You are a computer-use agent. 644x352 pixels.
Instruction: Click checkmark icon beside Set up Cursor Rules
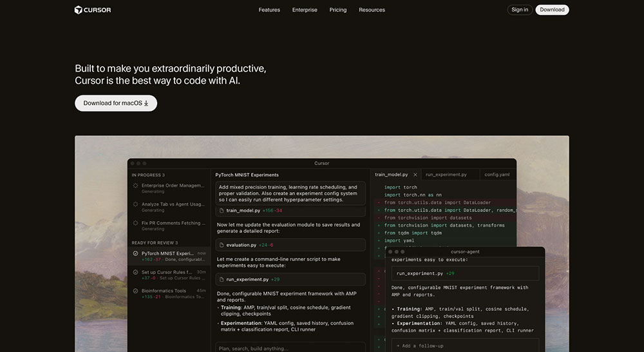135,272
